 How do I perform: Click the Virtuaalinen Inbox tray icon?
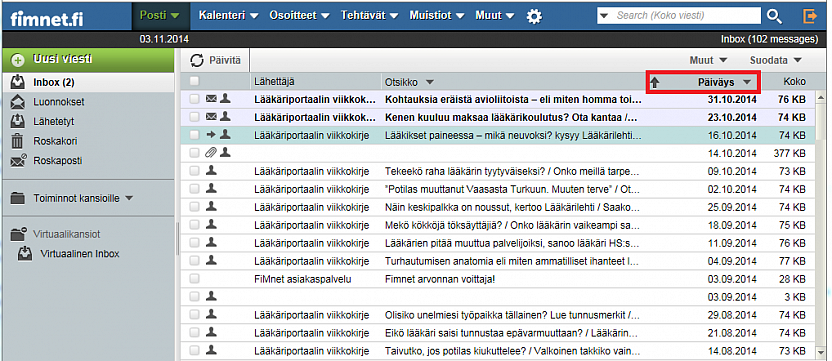pos(25,254)
